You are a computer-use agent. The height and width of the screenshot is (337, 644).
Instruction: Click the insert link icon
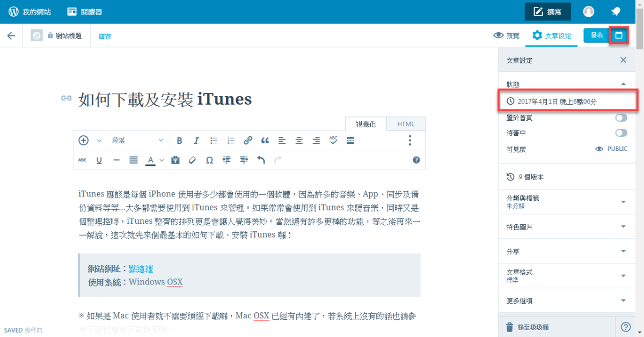pos(248,141)
